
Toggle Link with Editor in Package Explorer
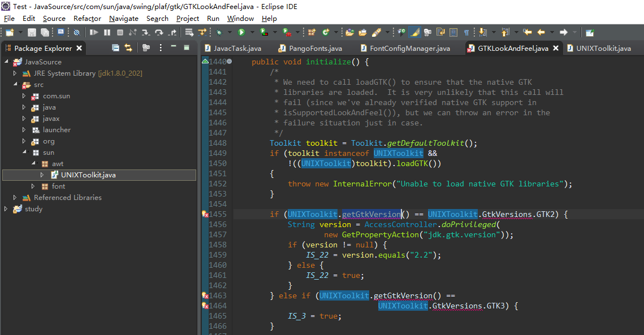coord(128,48)
